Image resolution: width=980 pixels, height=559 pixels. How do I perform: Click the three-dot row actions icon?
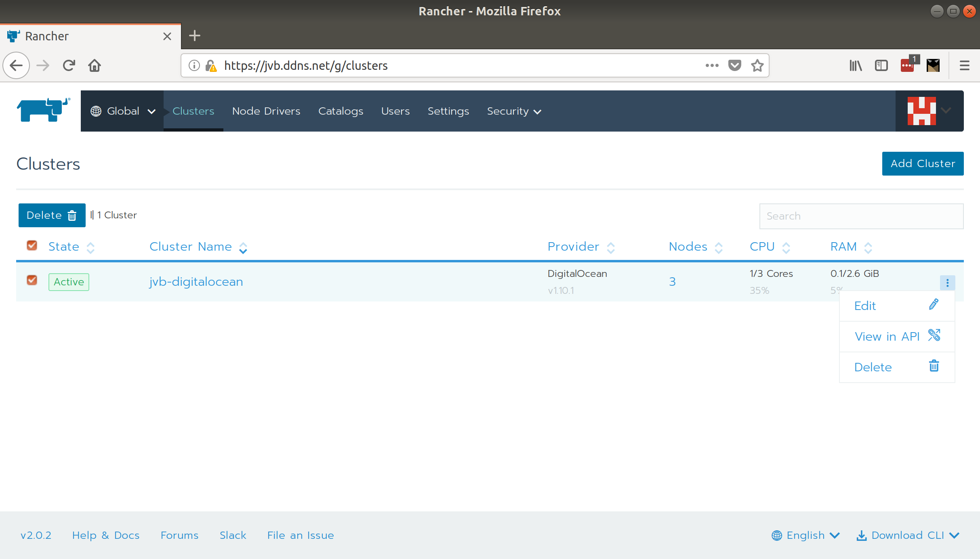click(947, 283)
